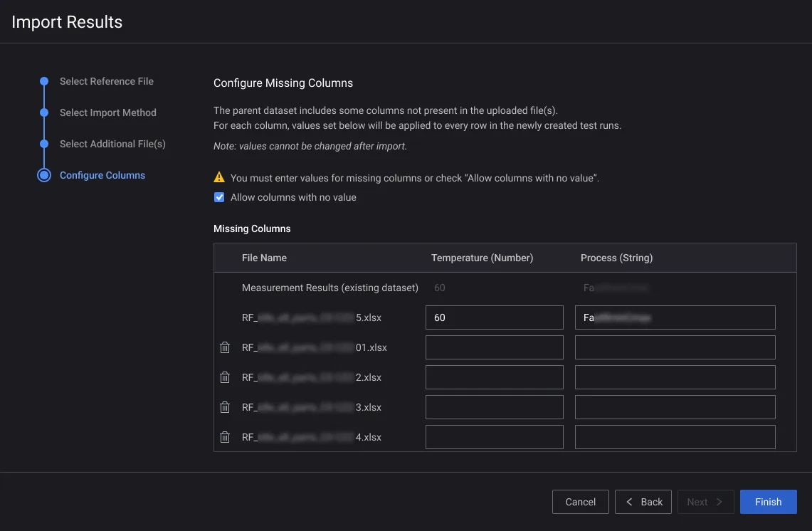
Task: Go to Select Import Method step
Action: tap(107, 112)
